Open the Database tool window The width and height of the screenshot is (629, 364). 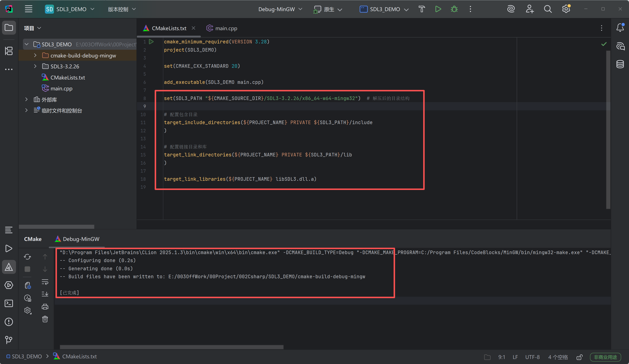(620, 64)
